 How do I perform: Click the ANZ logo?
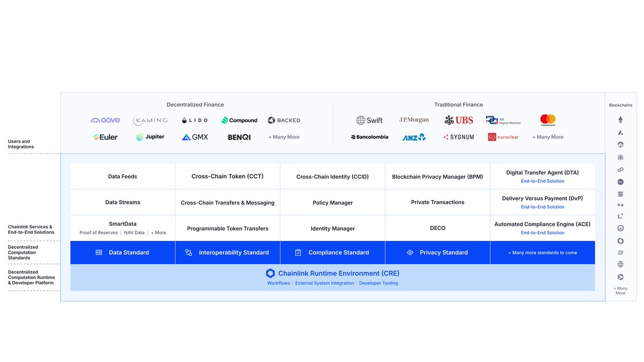(x=414, y=137)
